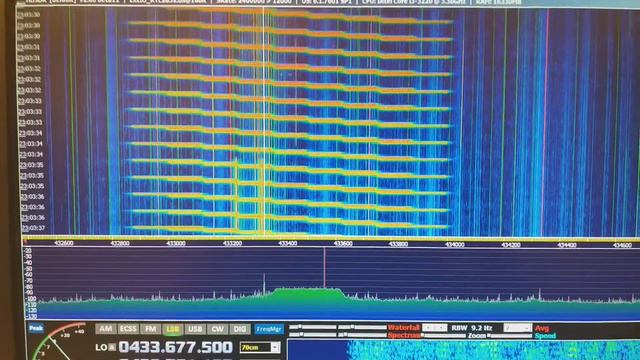640x360 pixels.
Task: Adjust the Spectrum contrast slider next to label
Action: [362, 335]
